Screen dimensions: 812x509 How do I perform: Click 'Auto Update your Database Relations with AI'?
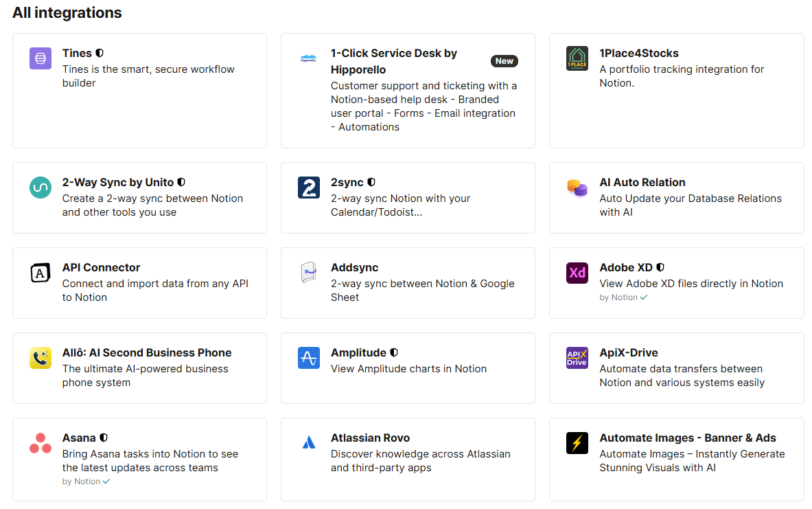691,205
